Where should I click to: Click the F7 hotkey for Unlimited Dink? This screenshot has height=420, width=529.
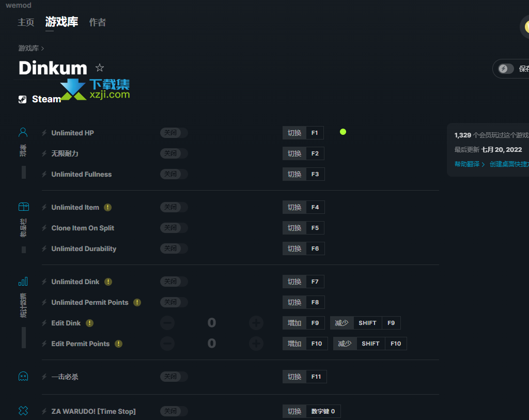tap(303, 282)
